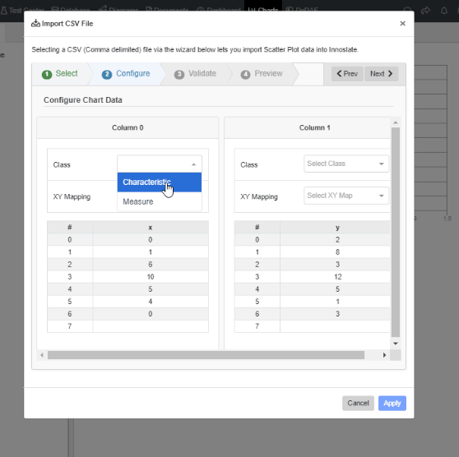Image resolution: width=459 pixels, height=457 pixels.
Task: Go to the Select wizard step
Action: tap(60, 74)
